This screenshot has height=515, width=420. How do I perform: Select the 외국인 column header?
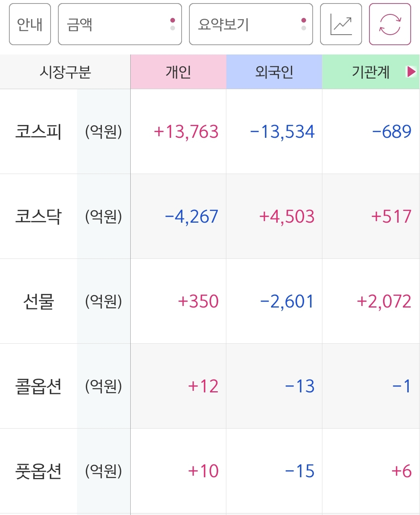coord(274,72)
